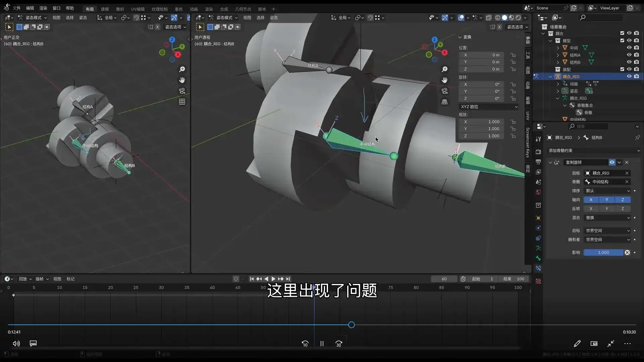Expand the 动画 item under 耦合_RIG
Viewport: 644px width, 362px height.
(x=558, y=84)
